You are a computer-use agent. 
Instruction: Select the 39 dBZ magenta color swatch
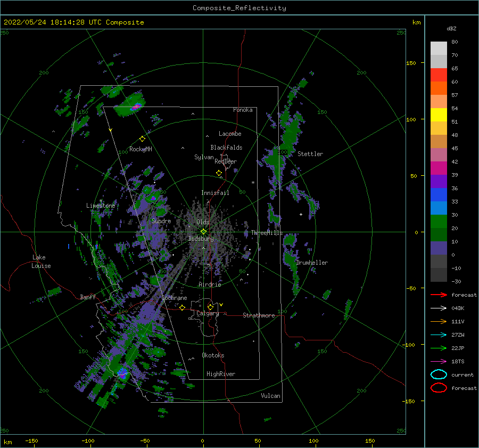tap(439, 168)
